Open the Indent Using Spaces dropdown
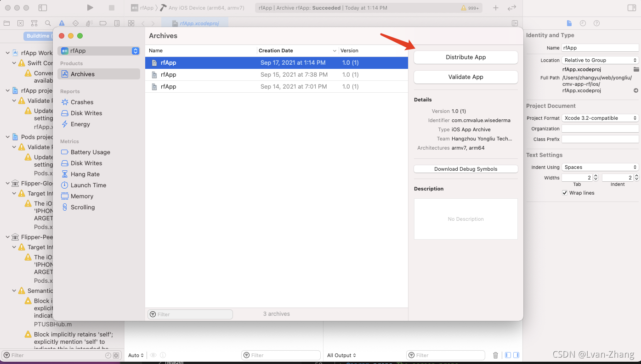 click(x=600, y=167)
